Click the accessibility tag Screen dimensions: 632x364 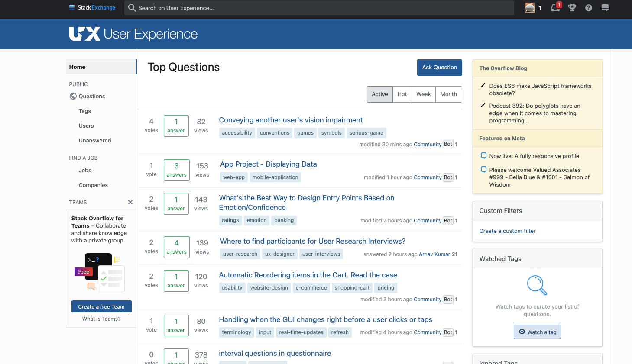tap(237, 133)
